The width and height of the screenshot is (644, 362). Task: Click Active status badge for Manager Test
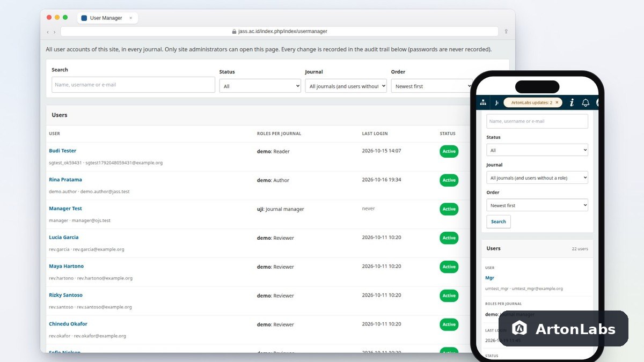(x=449, y=209)
